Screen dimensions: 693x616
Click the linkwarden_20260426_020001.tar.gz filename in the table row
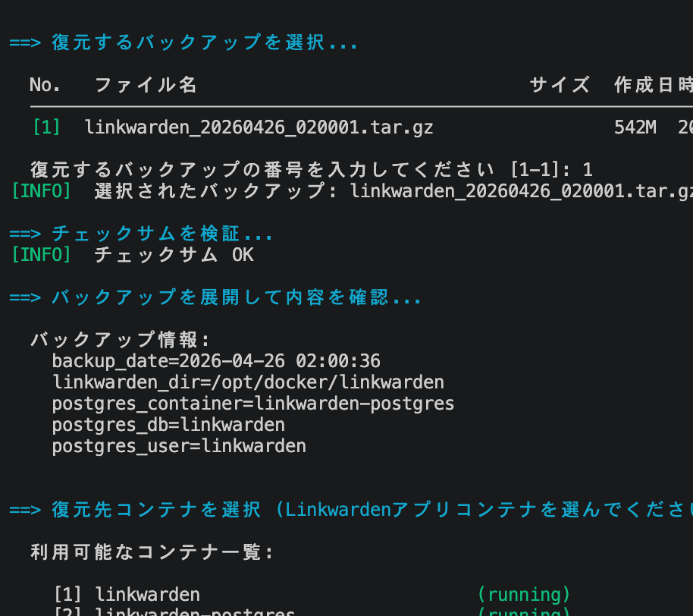coord(259,127)
